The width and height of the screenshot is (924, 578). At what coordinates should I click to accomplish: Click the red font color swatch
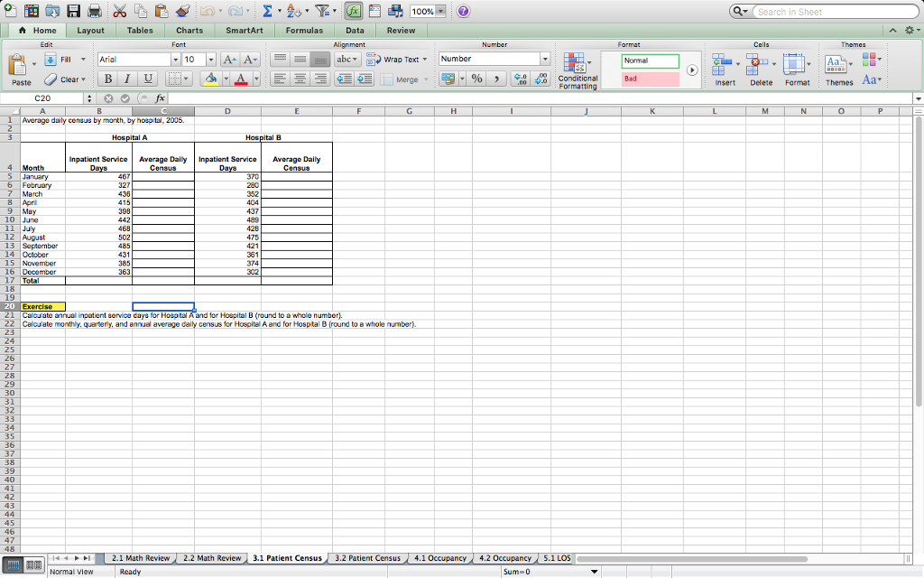coord(241,79)
